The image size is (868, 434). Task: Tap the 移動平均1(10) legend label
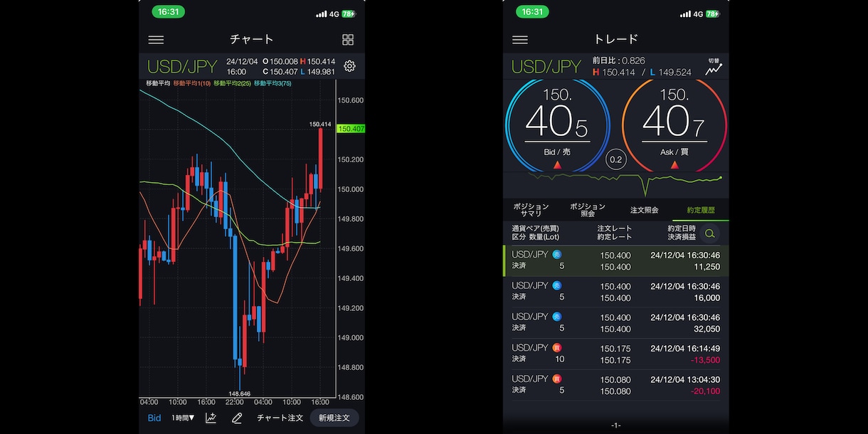pos(192,84)
